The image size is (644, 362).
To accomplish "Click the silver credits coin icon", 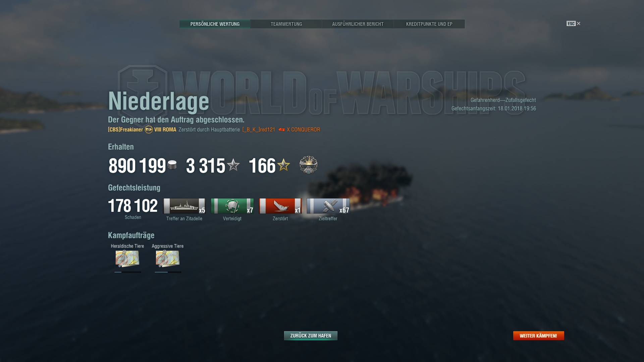I will (x=172, y=165).
